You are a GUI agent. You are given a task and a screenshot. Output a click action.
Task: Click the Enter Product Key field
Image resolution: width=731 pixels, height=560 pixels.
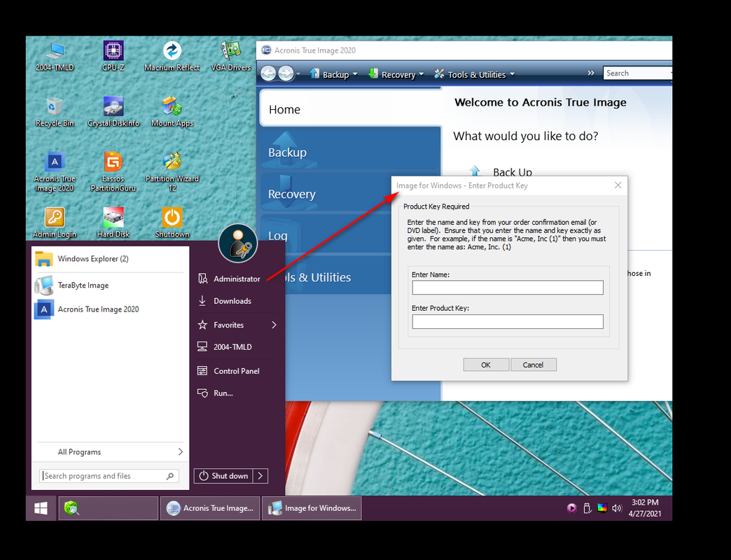pyautogui.click(x=507, y=321)
